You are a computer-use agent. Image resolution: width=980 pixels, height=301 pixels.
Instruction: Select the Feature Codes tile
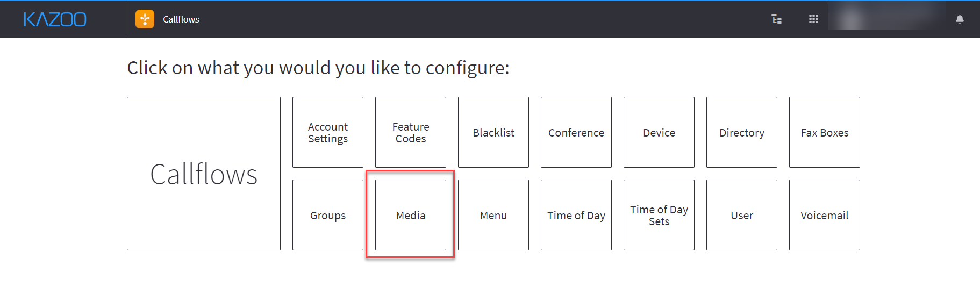[x=411, y=132]
